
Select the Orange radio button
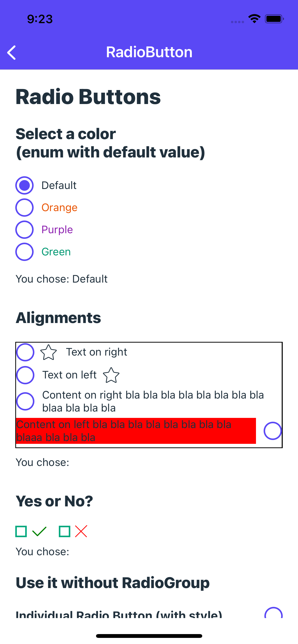point(24,208)
